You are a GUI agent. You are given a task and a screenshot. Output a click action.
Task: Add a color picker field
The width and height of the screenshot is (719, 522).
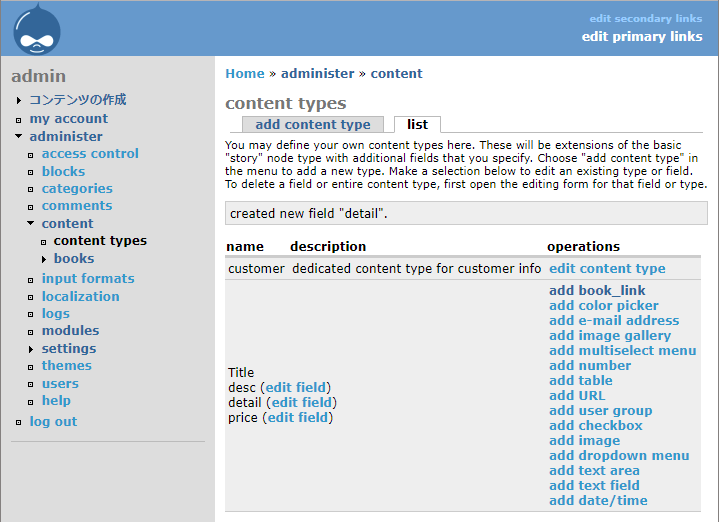tap(603, 305)
